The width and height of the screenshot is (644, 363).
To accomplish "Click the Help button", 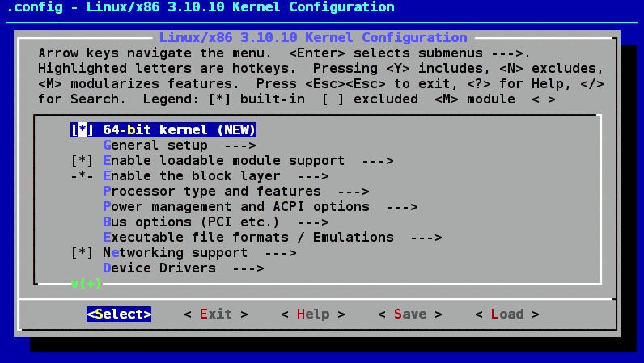I will point(313,314).
